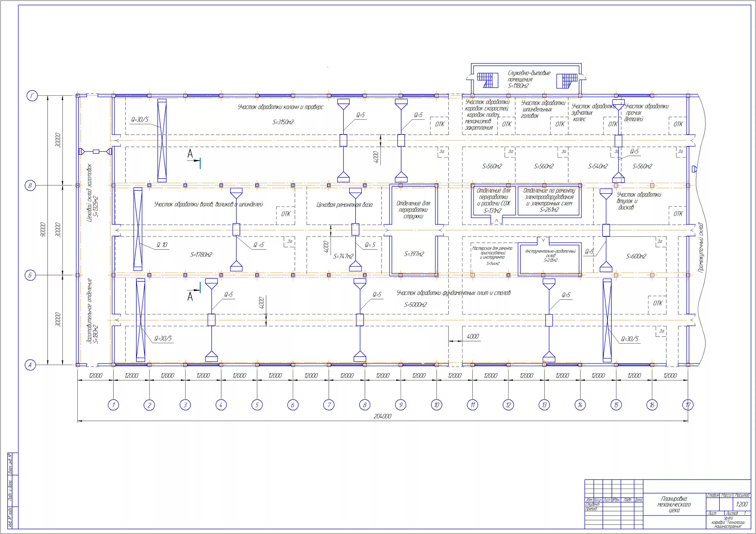This screenshot has height=534, width=756.
Task: Click column axis marker circle 17
Action: 688,405
